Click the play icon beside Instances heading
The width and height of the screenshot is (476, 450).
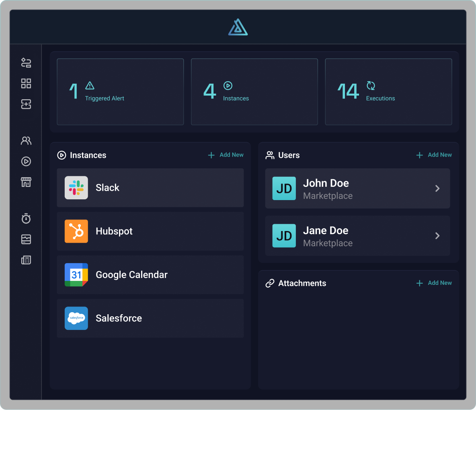pos(62,155)
